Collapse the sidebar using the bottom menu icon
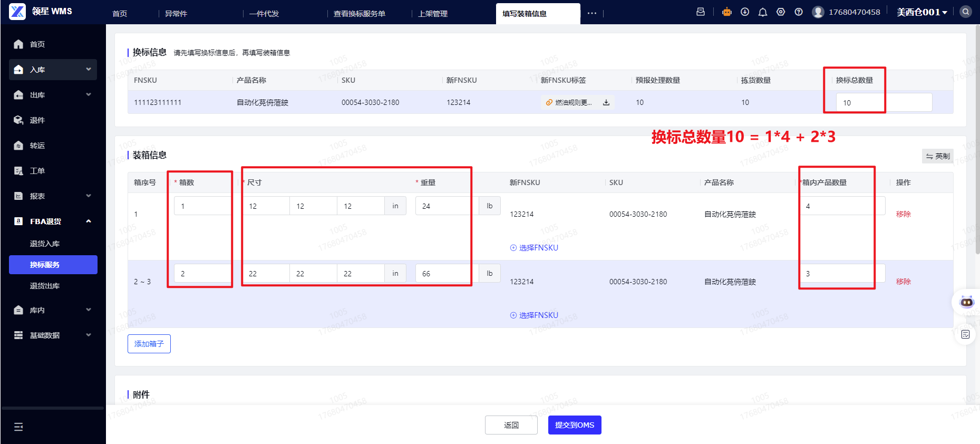 (18, 427)
